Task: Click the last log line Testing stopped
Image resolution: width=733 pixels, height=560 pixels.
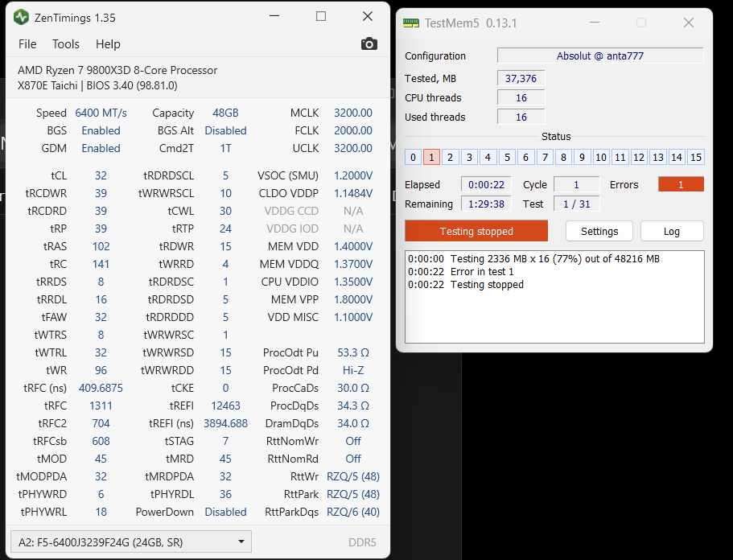Action: pyautogui.click(x=466, y=284)
